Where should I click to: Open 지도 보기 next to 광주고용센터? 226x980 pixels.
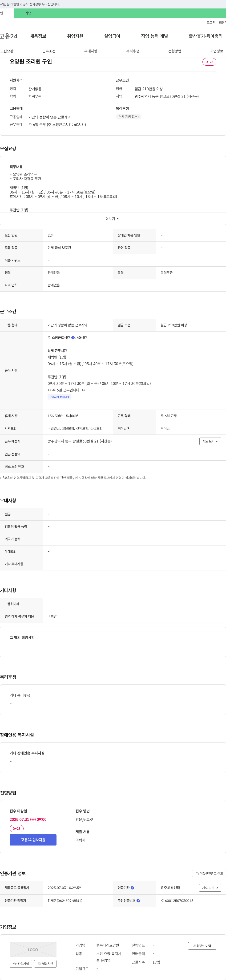pos(210,888)
